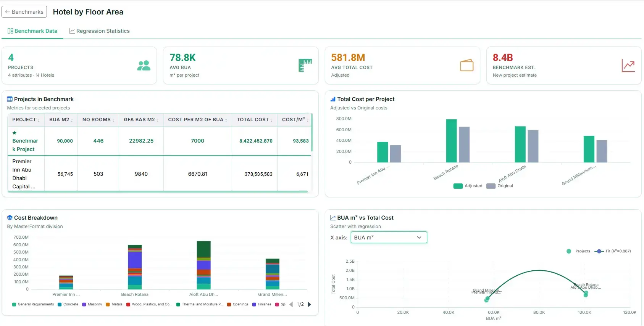Select the Benchmark Data tab
644x326 pixels.
32,31
